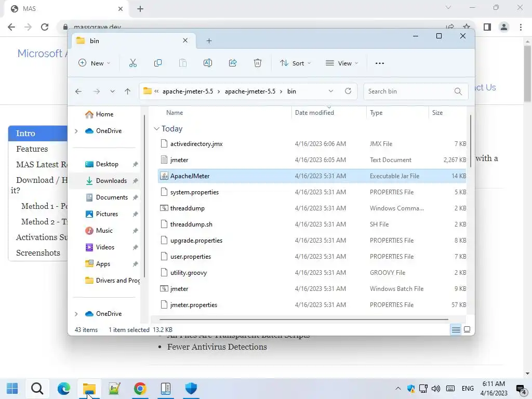Open Chrome profile avatar
The width and height of the screenshot is (532, 399).
pos(504,27)
